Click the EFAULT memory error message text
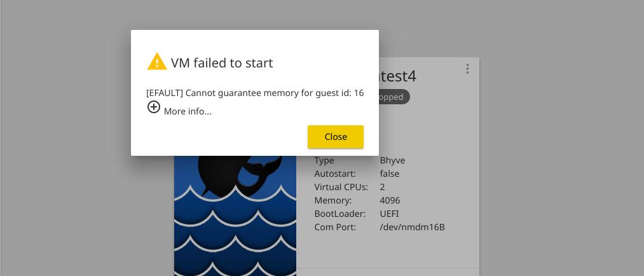 [255, 93]
